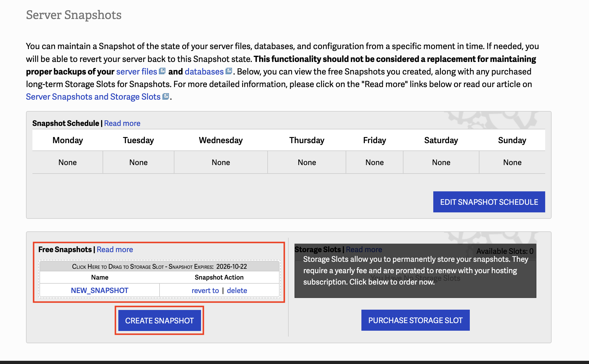Image resolution: width=589 pixels, height=364 pixels.
Task: Click the None cell under Sunday
Action: (x=512, y=162)
